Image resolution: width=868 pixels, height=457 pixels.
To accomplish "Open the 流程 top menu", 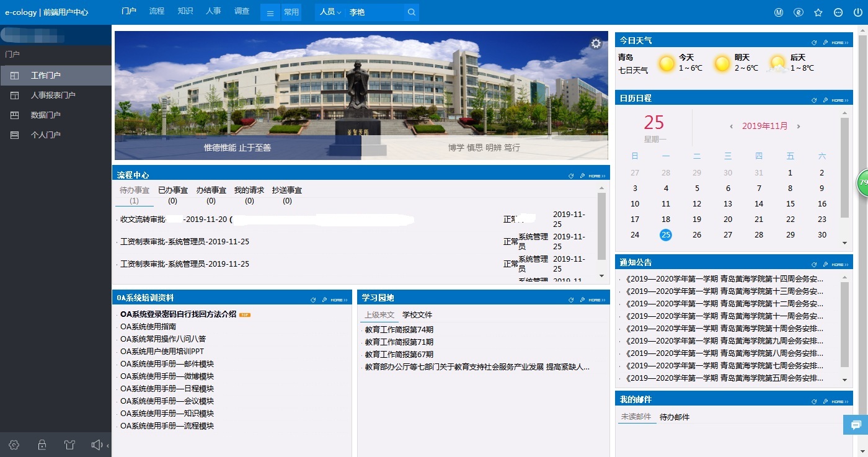I will coord(157,11).
